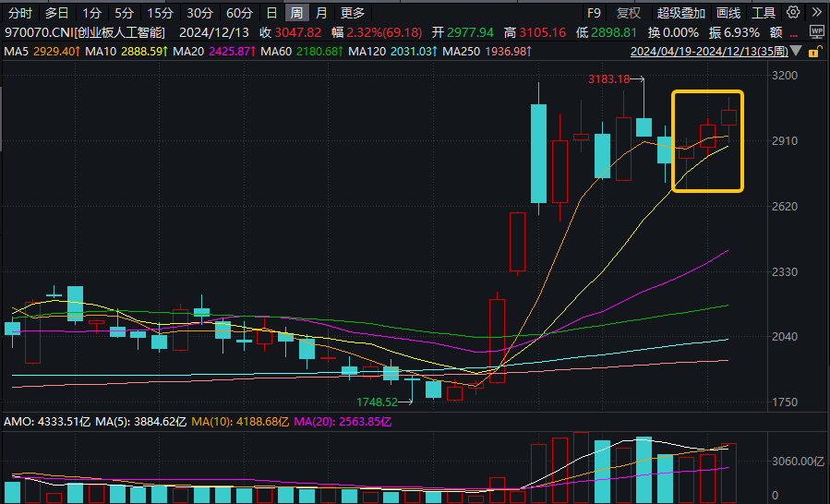Click the 970070.CNI index name label
The width and height of the screenshot is (830, 504).
(x=79, y=32)
